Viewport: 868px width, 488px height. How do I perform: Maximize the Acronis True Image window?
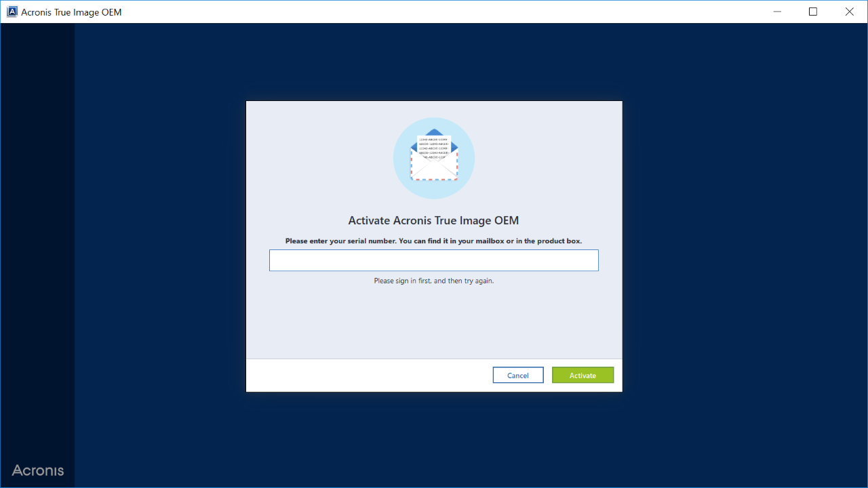813,12
